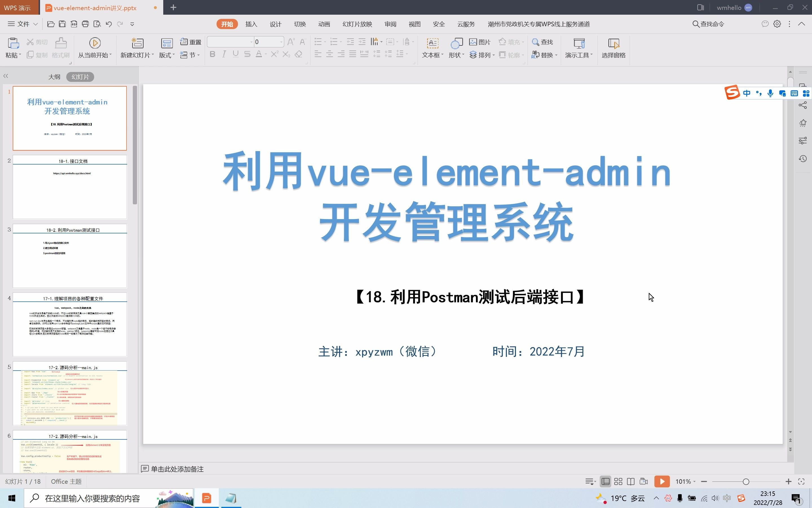Click the history clock icon in right sidebar

pos(803,159)
